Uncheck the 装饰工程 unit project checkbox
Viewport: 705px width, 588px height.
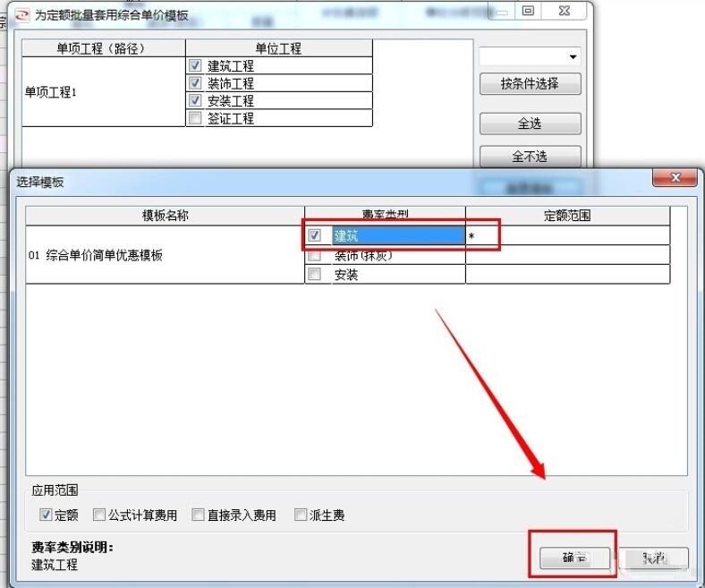click(195, 82)
